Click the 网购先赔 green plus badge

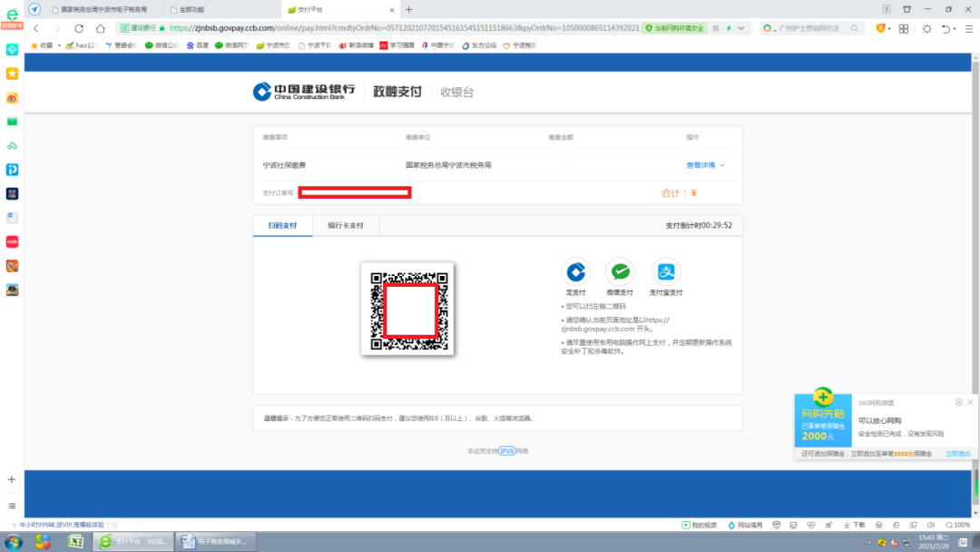coord(823,397)
